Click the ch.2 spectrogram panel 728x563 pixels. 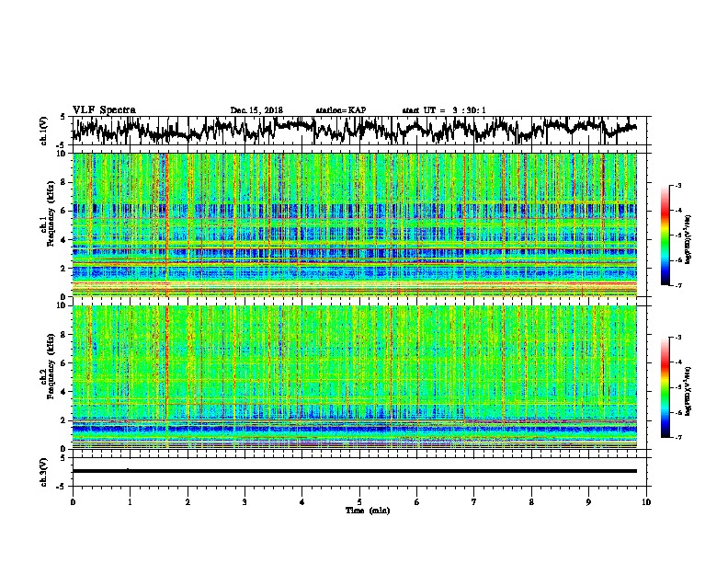355,377
